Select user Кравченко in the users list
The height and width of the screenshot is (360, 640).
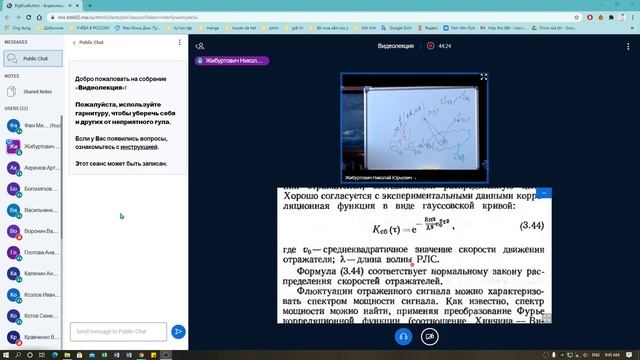point(33,337)
